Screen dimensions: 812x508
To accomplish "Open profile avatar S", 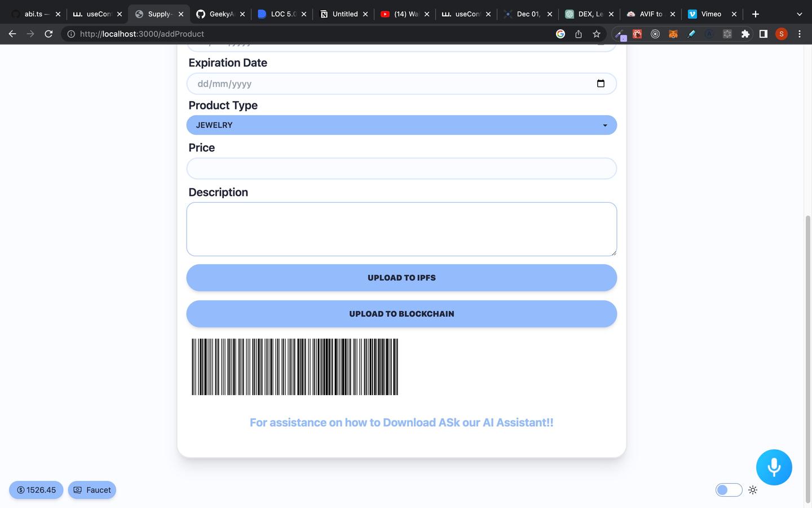I will [782, 34].
